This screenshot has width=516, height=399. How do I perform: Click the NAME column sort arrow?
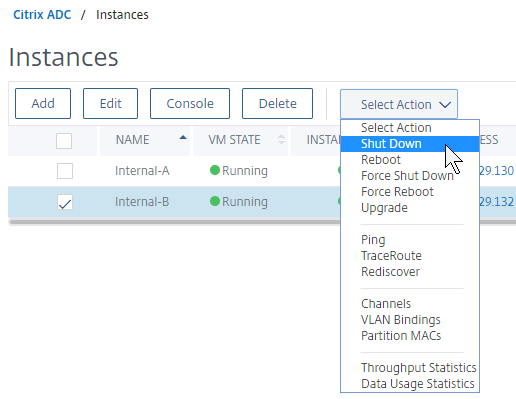pos(183,137)
